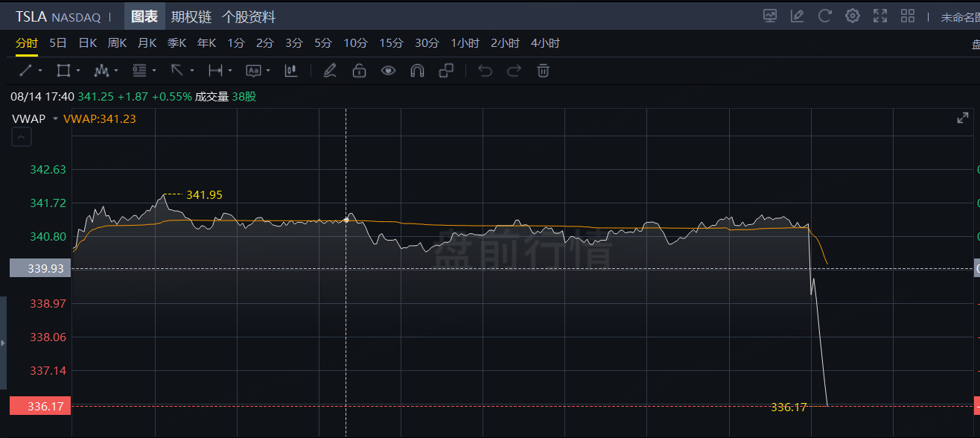Image resolution: width=980 pixels, height=438 pixels.
Task: Refresh the chart data
Action: [x=824, y=16]
